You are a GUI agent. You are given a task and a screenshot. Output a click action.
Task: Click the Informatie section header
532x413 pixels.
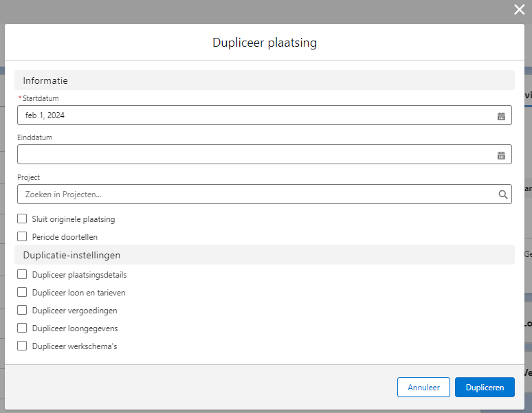pos(45,80)
